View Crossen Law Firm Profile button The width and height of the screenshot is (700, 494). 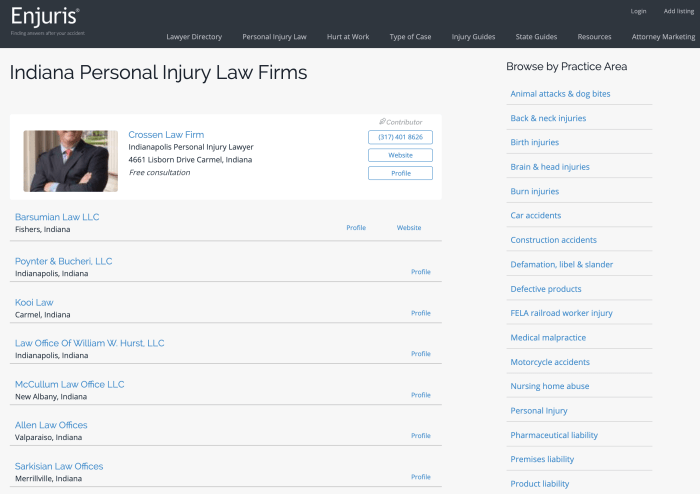[x=400, y=173]
